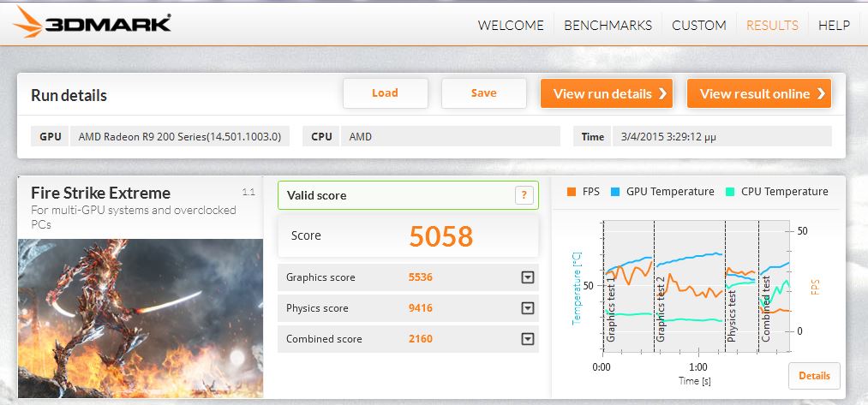Click the Run details heading
Image resolution: width=868 pixels, height=405 pixels.
69,95
